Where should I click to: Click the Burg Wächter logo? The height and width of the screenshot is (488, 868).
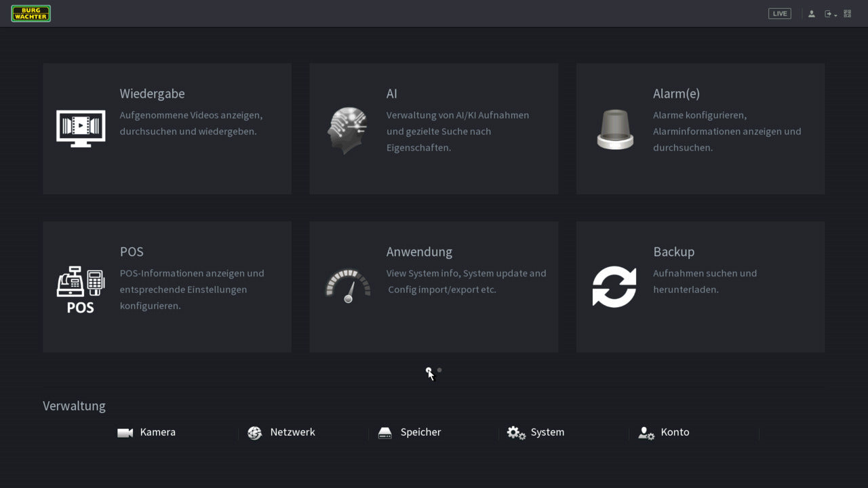click(31, 14)
